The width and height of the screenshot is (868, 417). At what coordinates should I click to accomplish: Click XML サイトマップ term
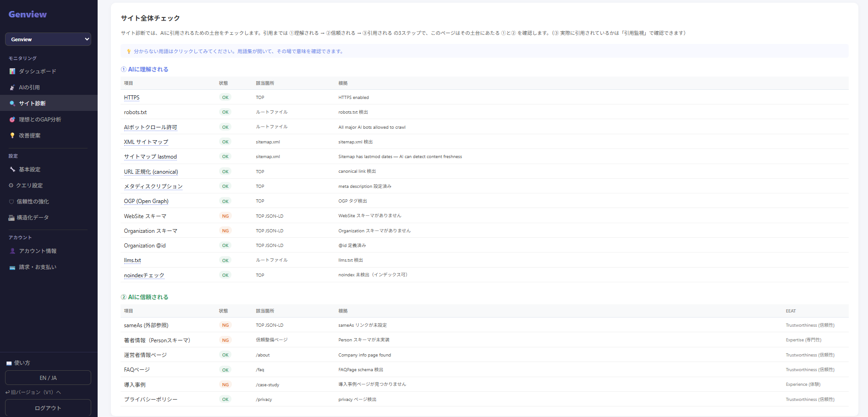146,142
